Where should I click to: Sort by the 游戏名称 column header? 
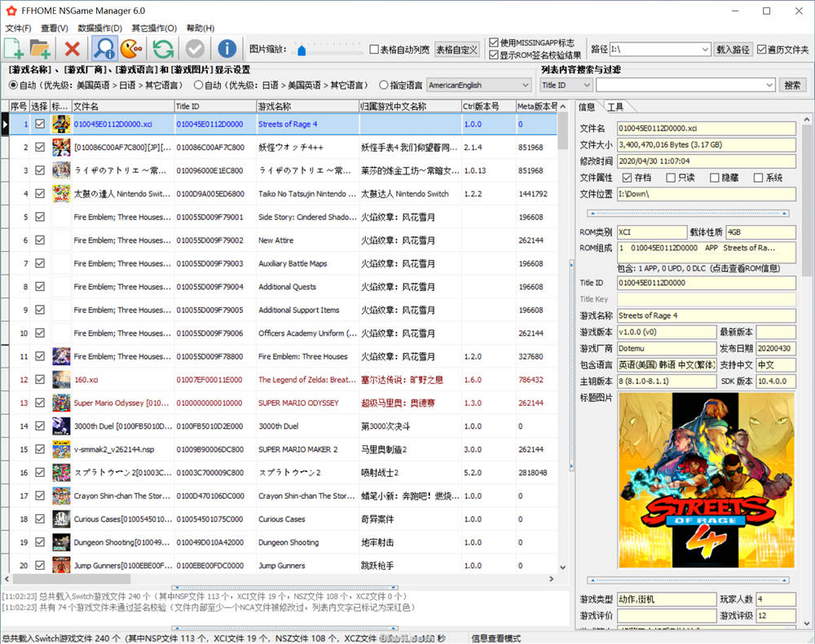click(x=308, y=106)
